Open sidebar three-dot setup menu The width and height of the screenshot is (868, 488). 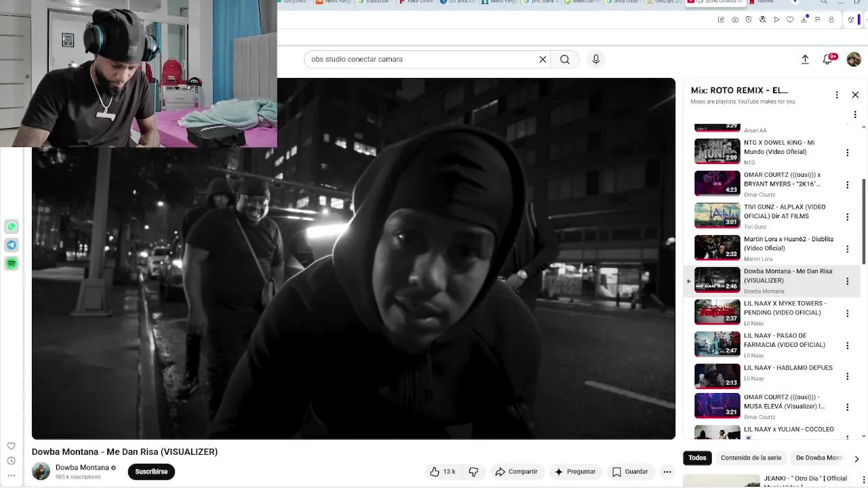pos(11,475)
